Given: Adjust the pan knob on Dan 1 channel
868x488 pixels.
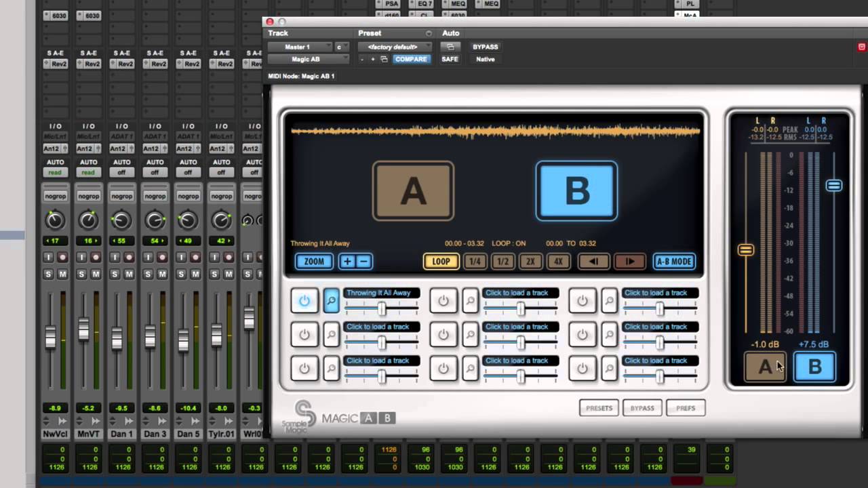Looking at the screenshot, I should coord(121,220).
